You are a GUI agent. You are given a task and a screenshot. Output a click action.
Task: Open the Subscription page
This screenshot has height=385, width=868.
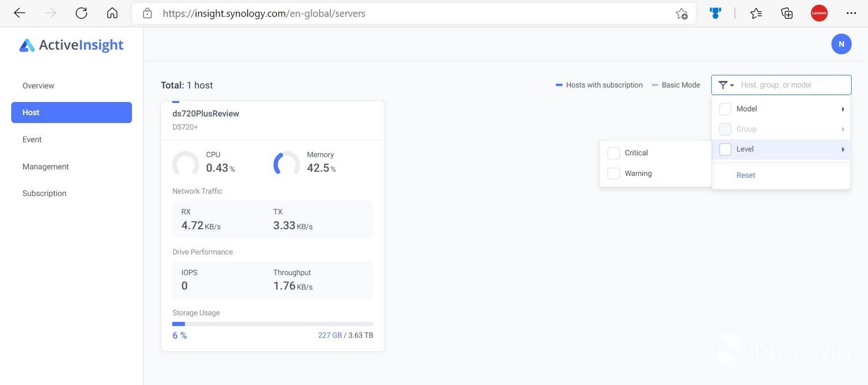click(x=44, y=193)
